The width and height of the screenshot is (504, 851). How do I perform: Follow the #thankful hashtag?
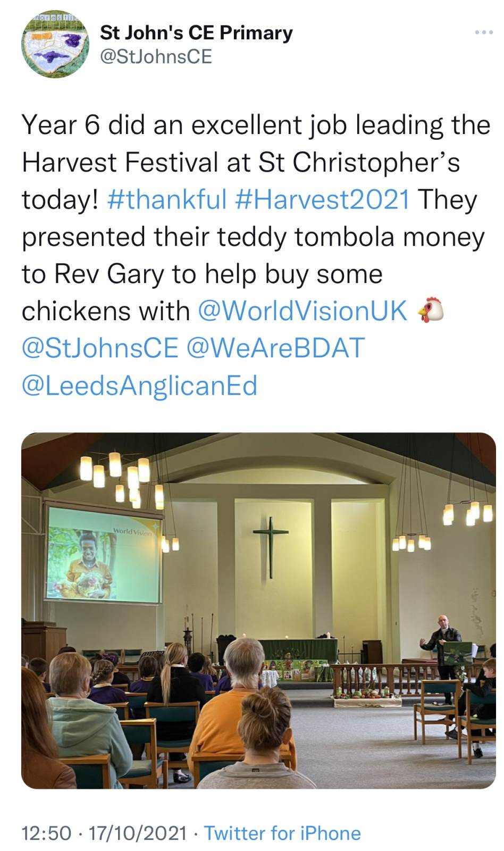tap(167, 200)
